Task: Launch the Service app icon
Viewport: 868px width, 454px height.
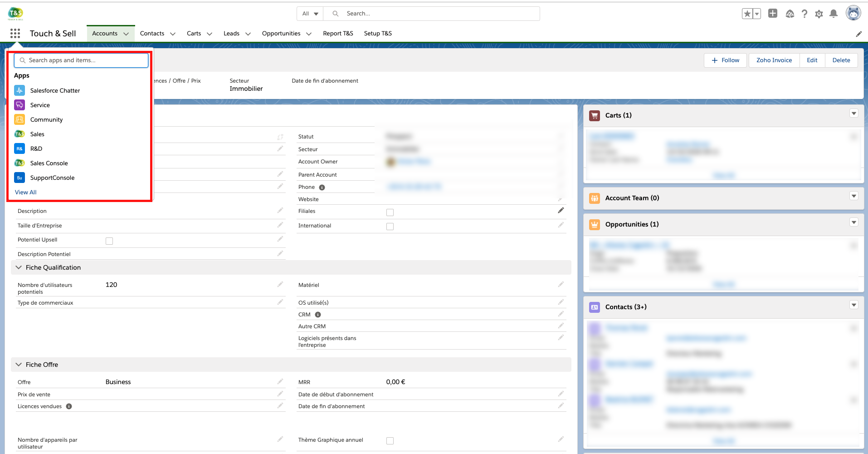Action: 20,105
